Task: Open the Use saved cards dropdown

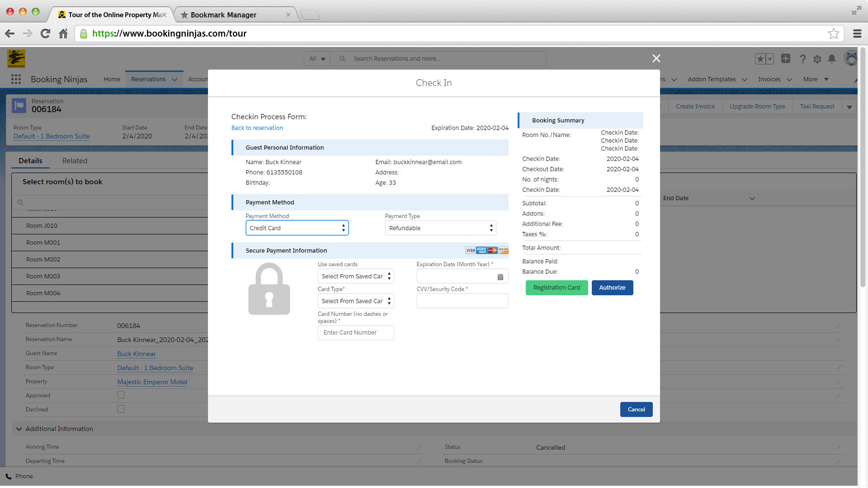Action: click(356, 276)
